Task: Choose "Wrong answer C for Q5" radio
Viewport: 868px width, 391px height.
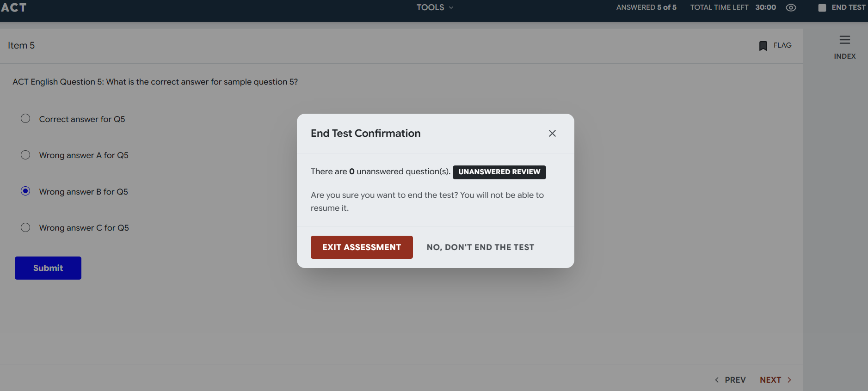Action: point(25,227)
